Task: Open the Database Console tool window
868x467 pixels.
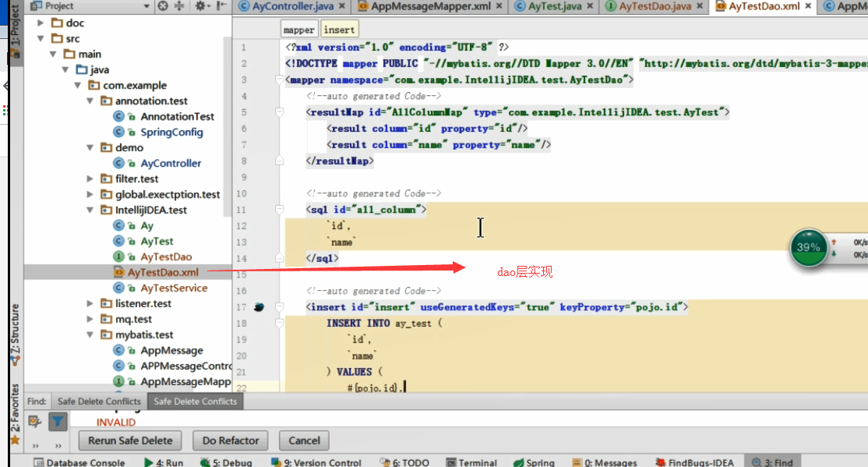Action: tap(79, 462)
